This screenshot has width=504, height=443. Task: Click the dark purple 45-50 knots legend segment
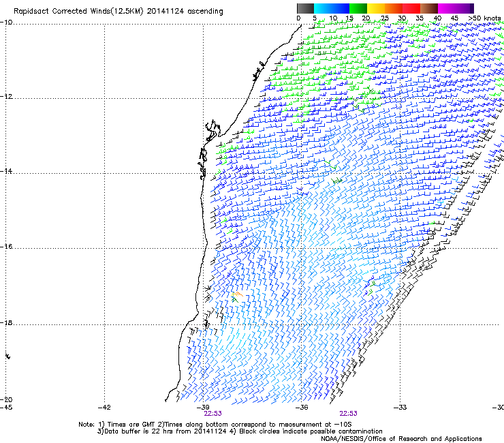coord(464,8)
